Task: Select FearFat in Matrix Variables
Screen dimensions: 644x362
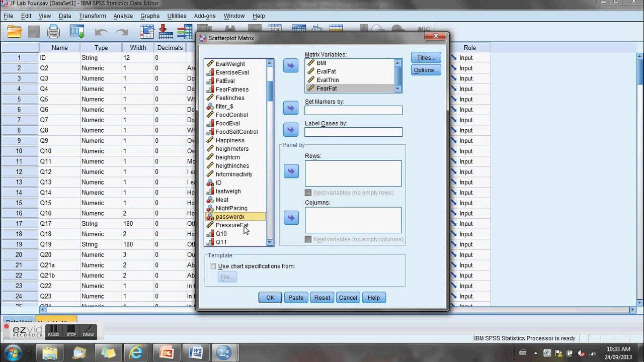Action: (x=349, y=88)
